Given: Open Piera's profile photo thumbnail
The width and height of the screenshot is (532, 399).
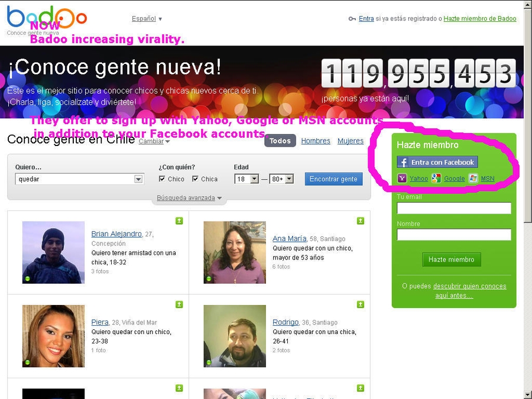Looking at the screenshot, I should (x=53, y=336).
